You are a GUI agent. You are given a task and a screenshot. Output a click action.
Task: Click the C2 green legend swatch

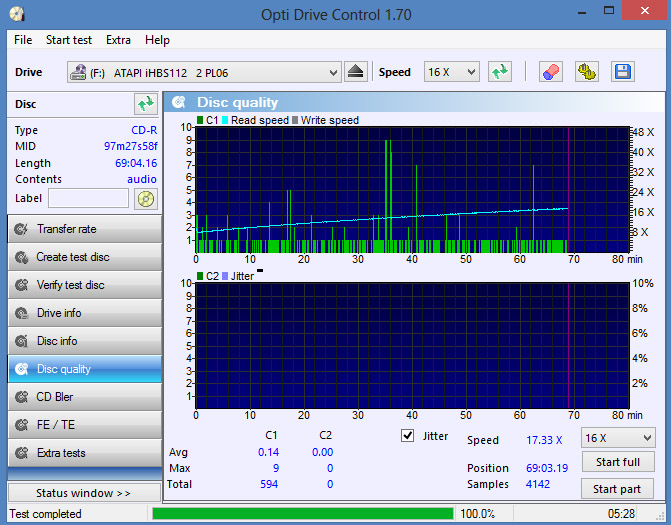click(x=200, y=276)
